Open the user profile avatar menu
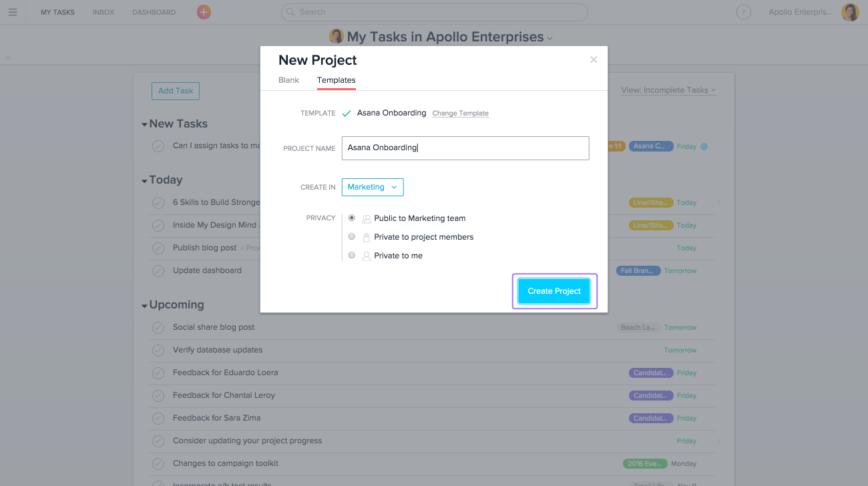The image size is (868, 486). [850, 12]
